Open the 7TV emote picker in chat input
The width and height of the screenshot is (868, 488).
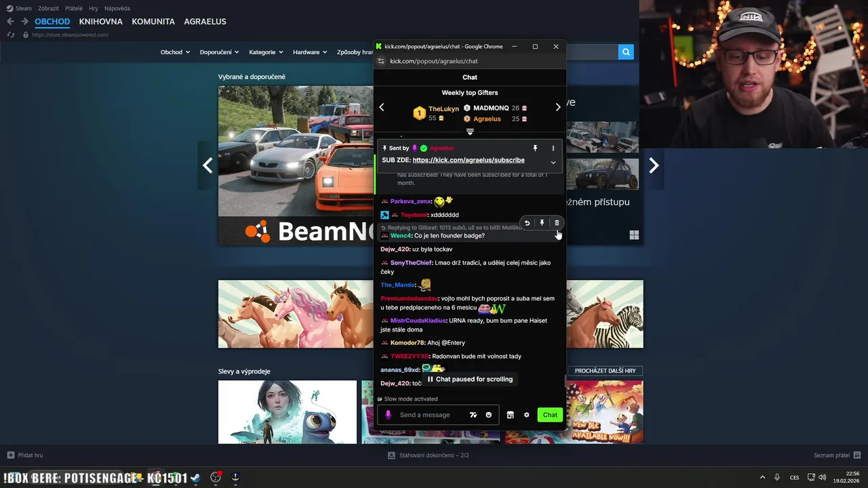click(x=473, y=415)
